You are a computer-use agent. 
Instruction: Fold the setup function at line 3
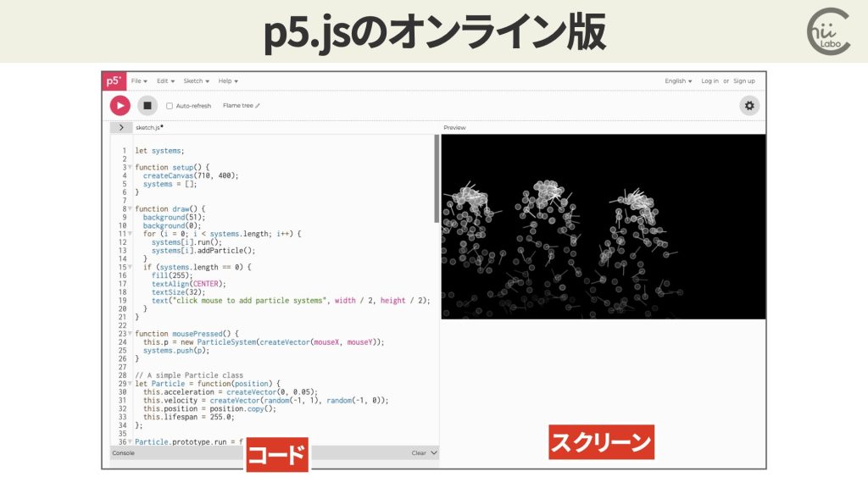tap(130, 167)
